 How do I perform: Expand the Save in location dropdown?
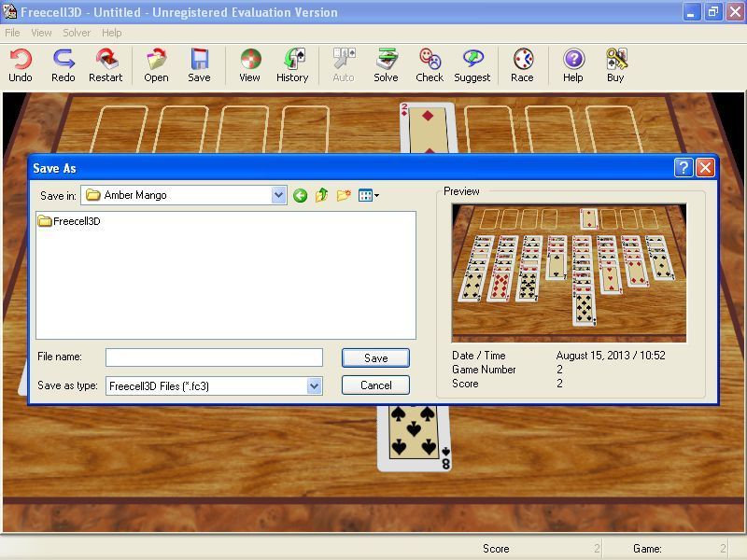click(278, 195)
